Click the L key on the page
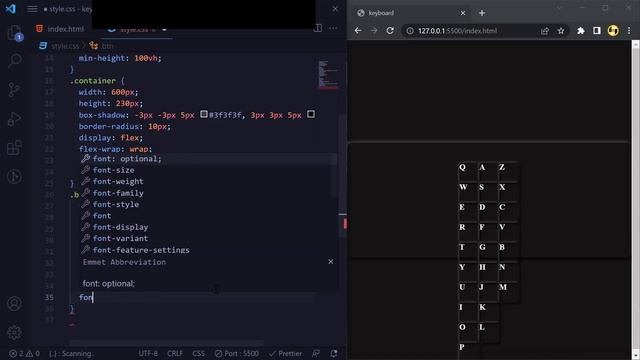The width and height of the screenshot is (640, 360). click(488, 331)
